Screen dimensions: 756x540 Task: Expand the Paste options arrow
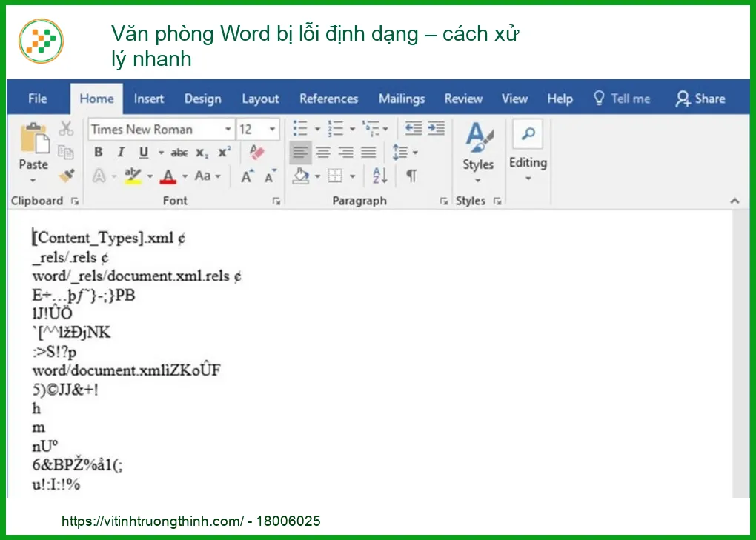pos(33,181)
